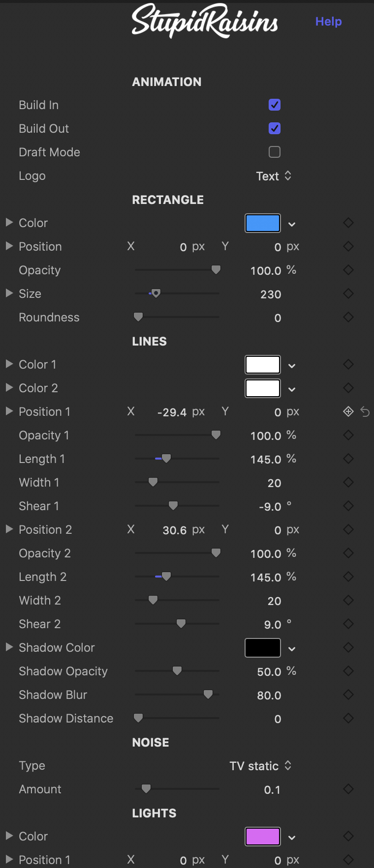Viewport: 374px width, 868px height.
Task: Enable Draft Mode checkbox
Action: 275,152
